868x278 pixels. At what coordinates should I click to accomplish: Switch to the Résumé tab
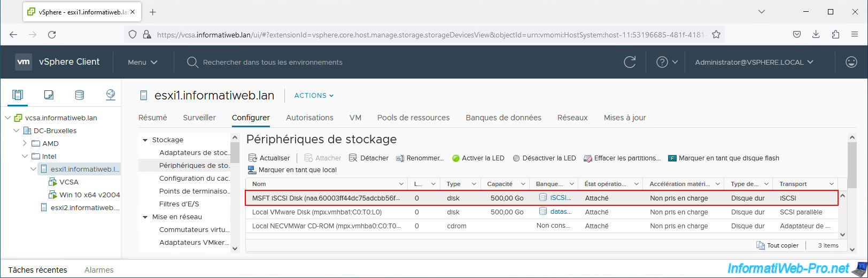click(152, 118)
